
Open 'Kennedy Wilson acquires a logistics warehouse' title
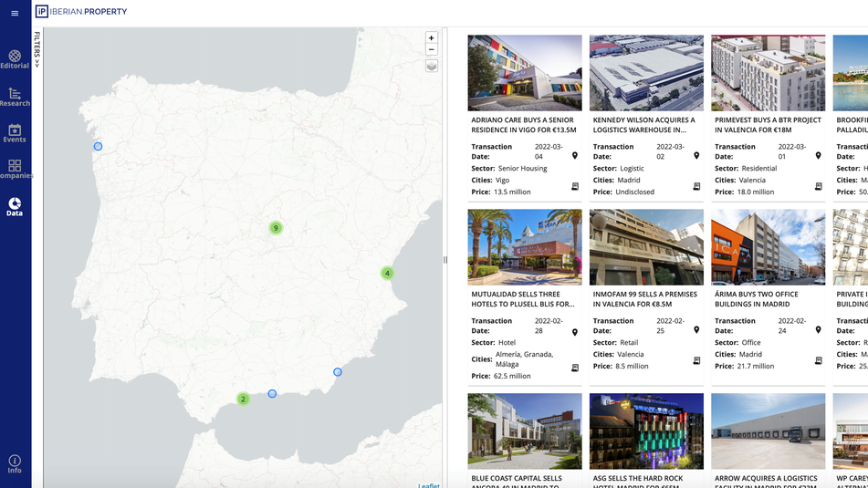click(643, 125)
